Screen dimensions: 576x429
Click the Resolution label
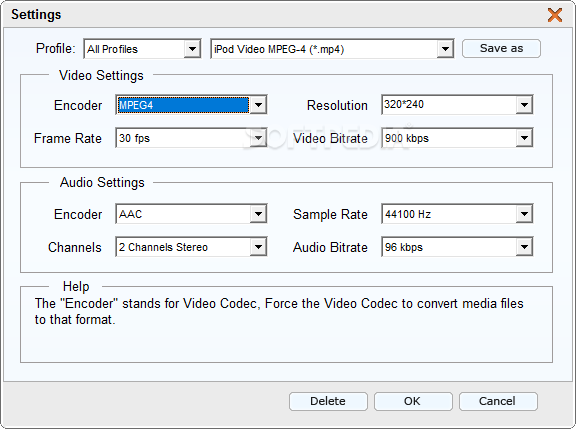click(337, 105)
